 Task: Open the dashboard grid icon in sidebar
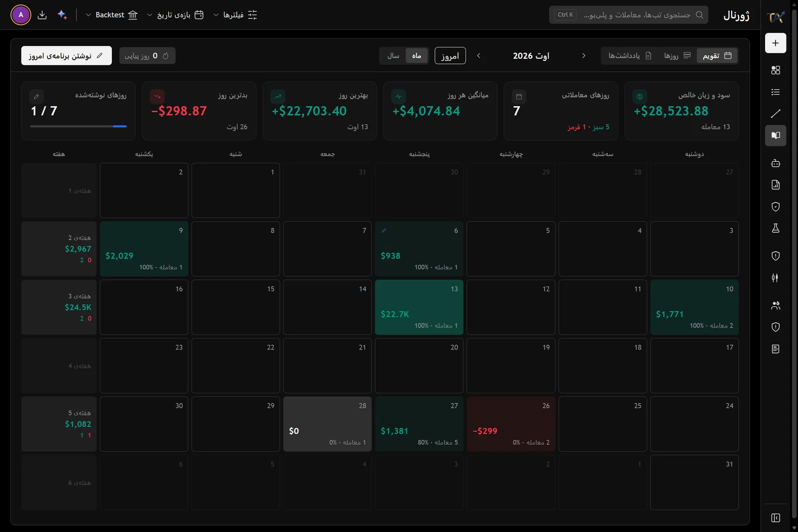tap(776, 70)
